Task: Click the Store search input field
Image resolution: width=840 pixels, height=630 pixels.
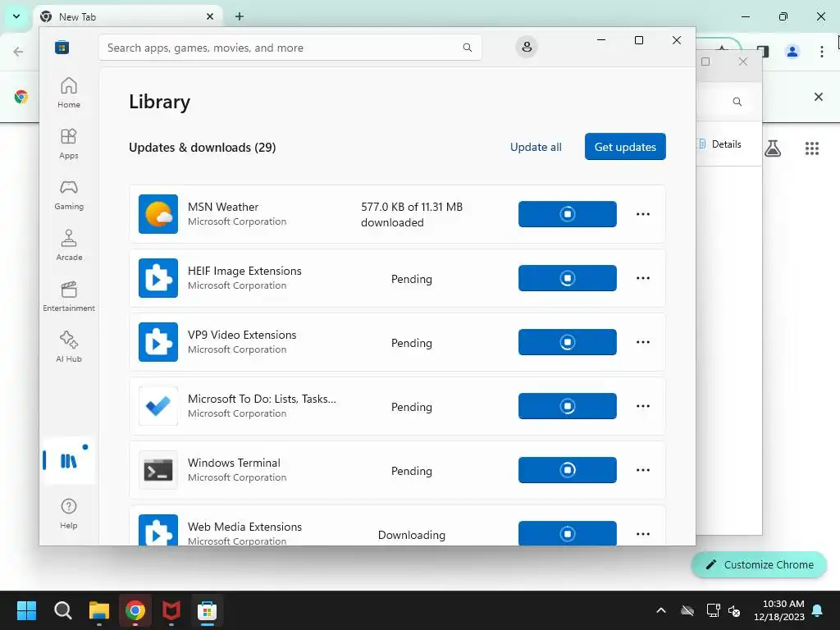Action: (290, 48)
